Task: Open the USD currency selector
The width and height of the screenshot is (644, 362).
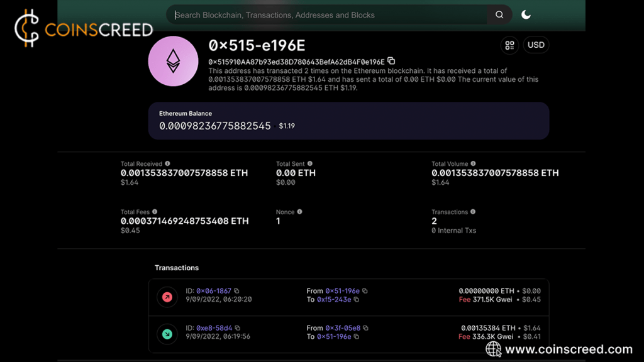Action: pyautogui.click(x=536, y=45)
